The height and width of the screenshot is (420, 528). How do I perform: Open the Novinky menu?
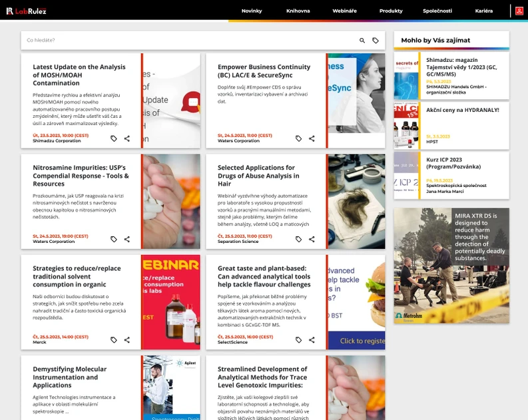click(x=252, y=11)
